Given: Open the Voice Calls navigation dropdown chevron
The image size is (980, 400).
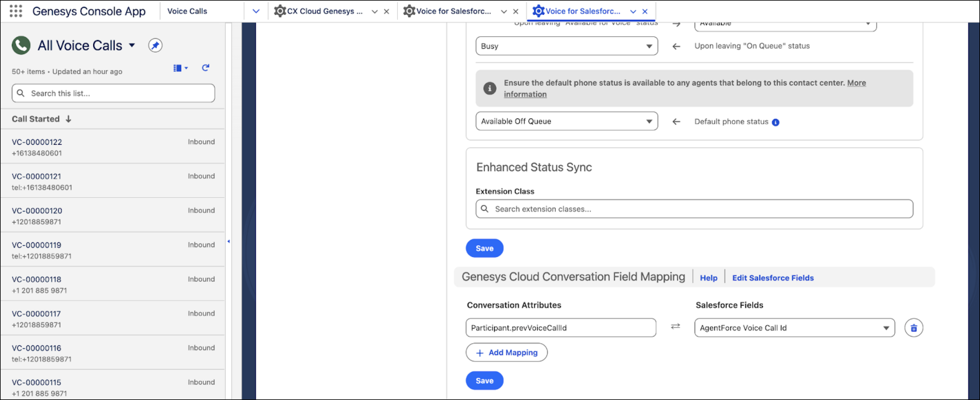Looking at the screenshot, I should pyautogui.click(x=256, y=11).
